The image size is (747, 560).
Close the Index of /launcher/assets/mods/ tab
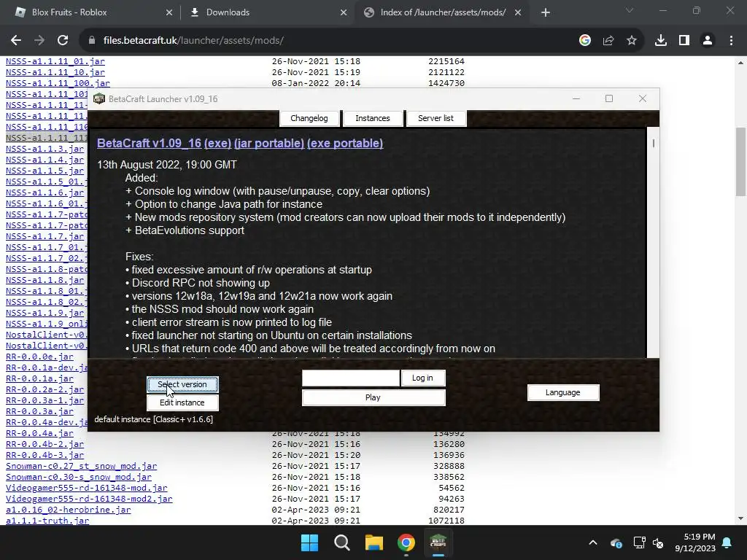coord(518,13)
